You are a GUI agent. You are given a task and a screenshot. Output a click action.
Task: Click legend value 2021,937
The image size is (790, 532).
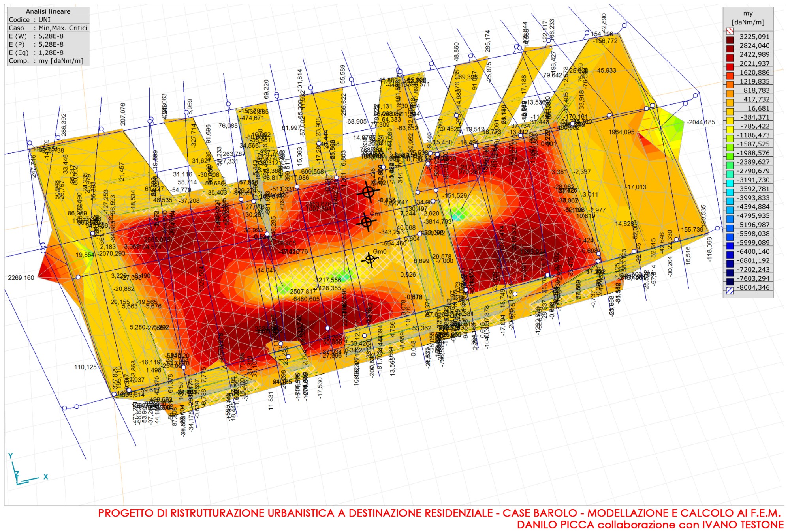click(x=754, y=64)
